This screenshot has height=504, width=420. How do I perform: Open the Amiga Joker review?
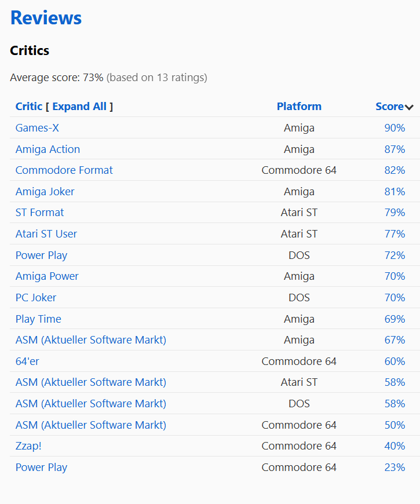(x=45, y=192)
